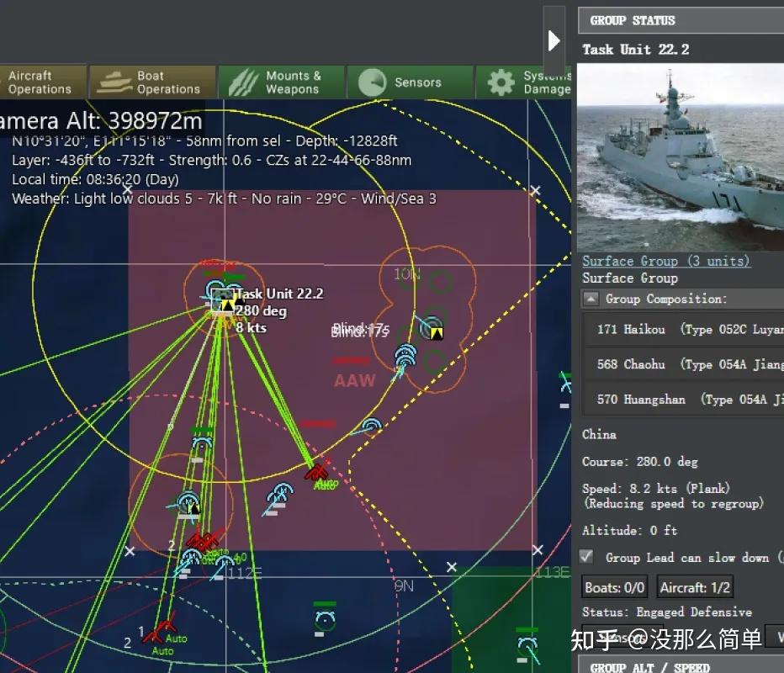This screenshot has height=673, width=784.
Task: Collapse the right side panel with arrow
Action: pos(554,41)
